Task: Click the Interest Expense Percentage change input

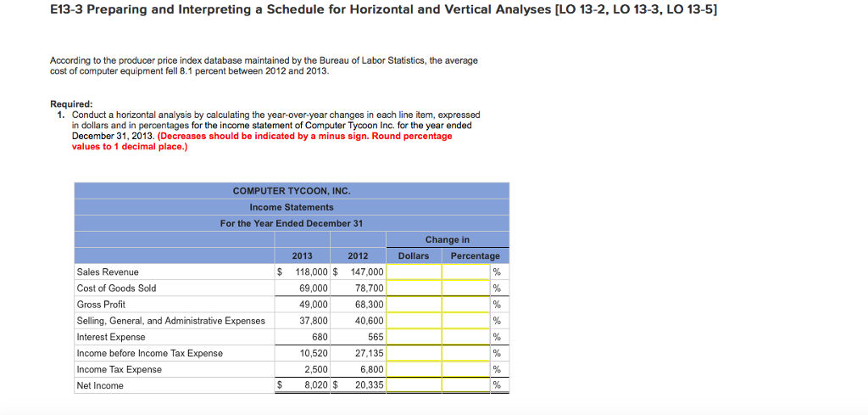Action: click(x=465, y=337)
